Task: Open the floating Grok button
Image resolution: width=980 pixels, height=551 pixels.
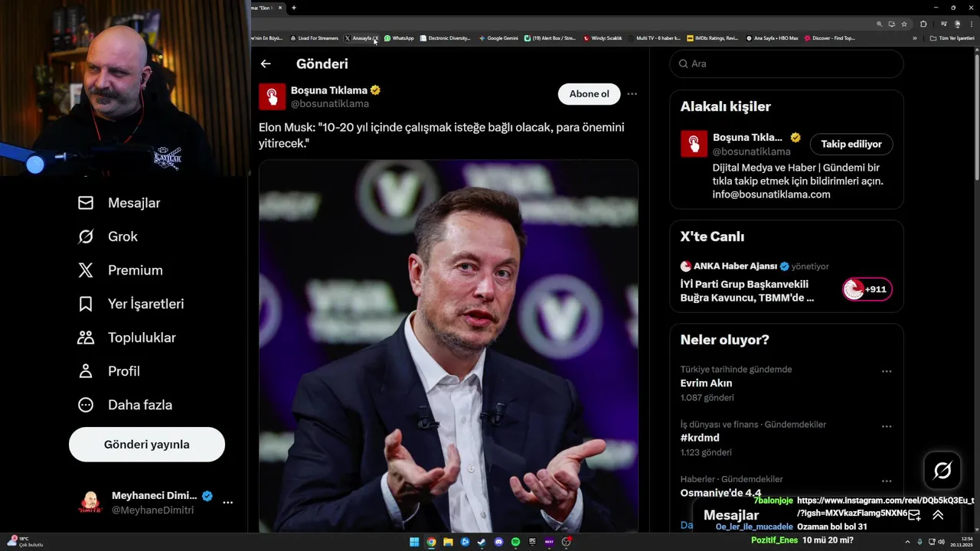Action: (x=942, y=471)
